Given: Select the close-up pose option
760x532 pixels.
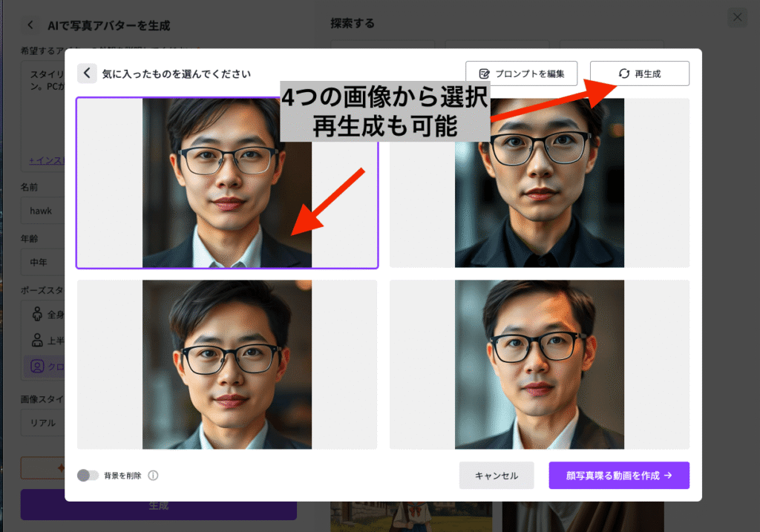Looking at the screenshot, I should 45,367.
